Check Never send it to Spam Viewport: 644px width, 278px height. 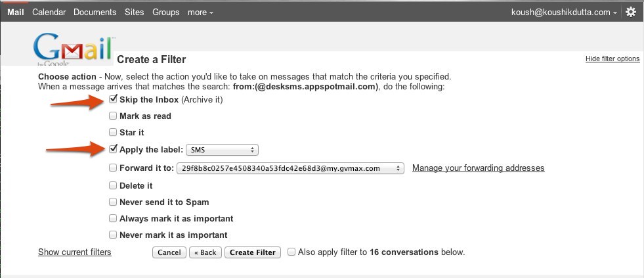(114, 202)
